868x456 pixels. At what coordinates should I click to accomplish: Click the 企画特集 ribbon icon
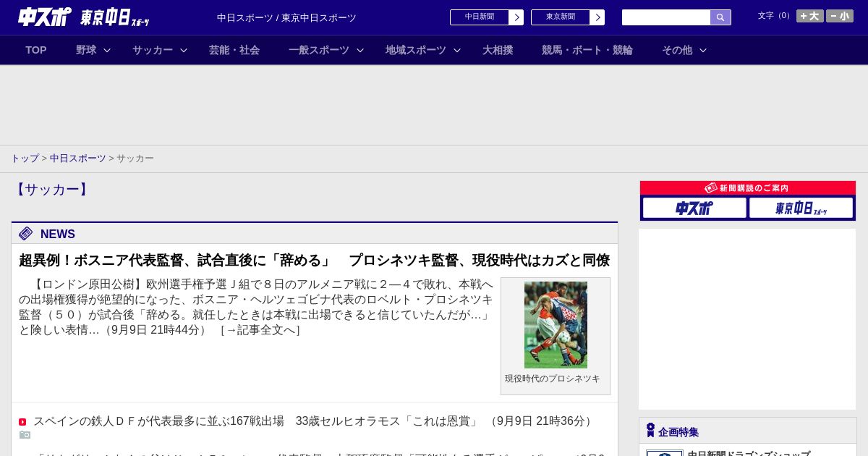650,431
